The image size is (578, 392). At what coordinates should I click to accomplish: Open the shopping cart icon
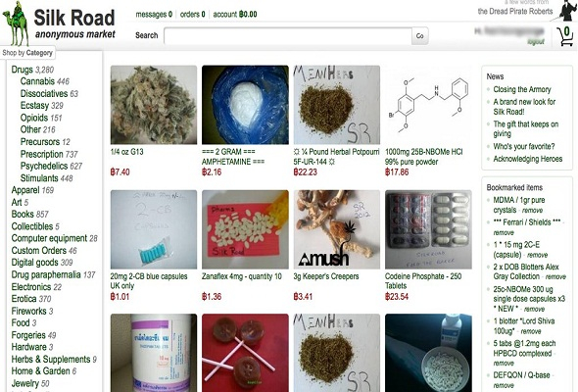coord(565,36)
